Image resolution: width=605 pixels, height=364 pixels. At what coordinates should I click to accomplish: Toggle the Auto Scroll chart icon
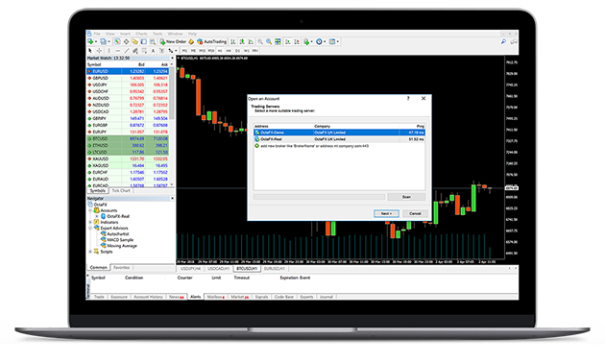click(x=288, y=41)
